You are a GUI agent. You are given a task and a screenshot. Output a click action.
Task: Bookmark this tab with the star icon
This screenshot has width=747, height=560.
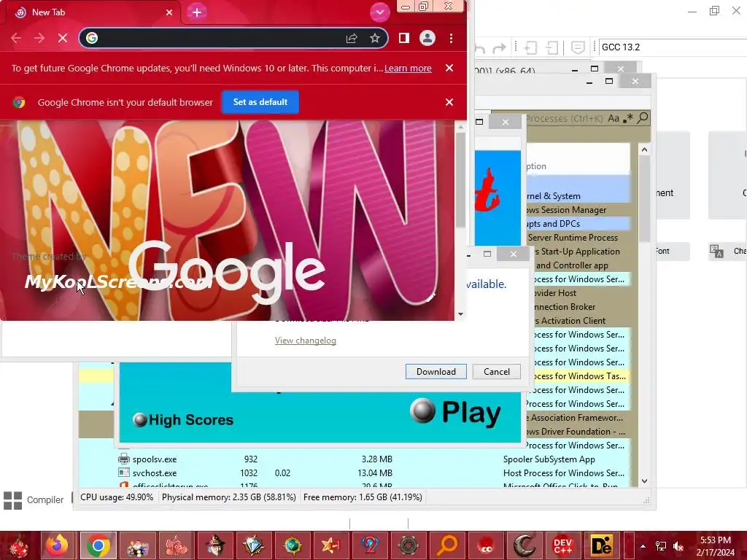[x=375, y=38]
